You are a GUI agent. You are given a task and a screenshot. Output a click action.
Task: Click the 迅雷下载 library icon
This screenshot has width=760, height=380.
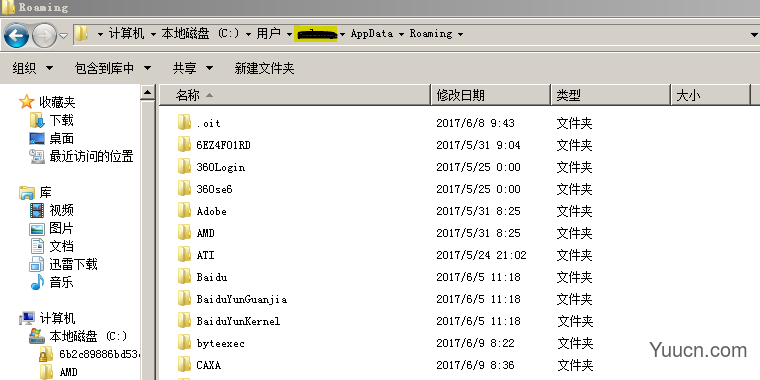click(x=37, y=264)
